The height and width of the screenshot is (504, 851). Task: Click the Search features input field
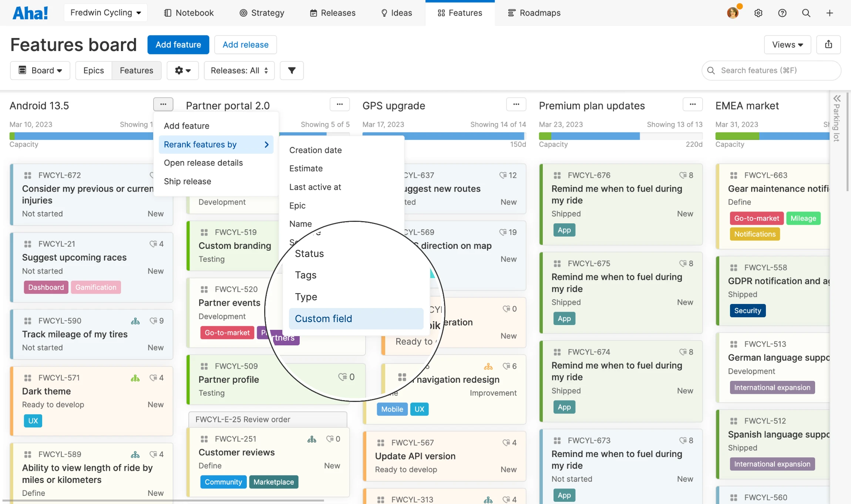(x=771, y=70)
